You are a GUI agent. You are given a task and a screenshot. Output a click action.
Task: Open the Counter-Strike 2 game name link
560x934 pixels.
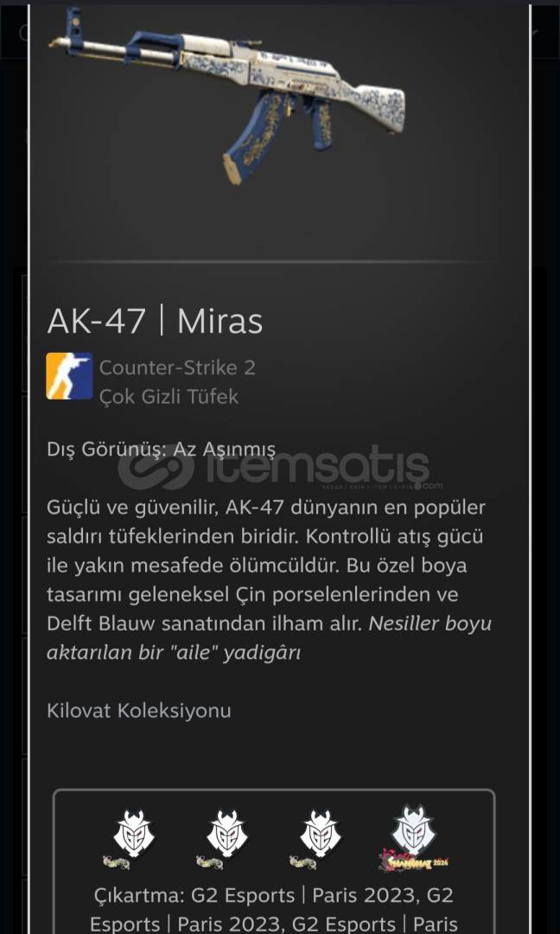coord(177,368)
